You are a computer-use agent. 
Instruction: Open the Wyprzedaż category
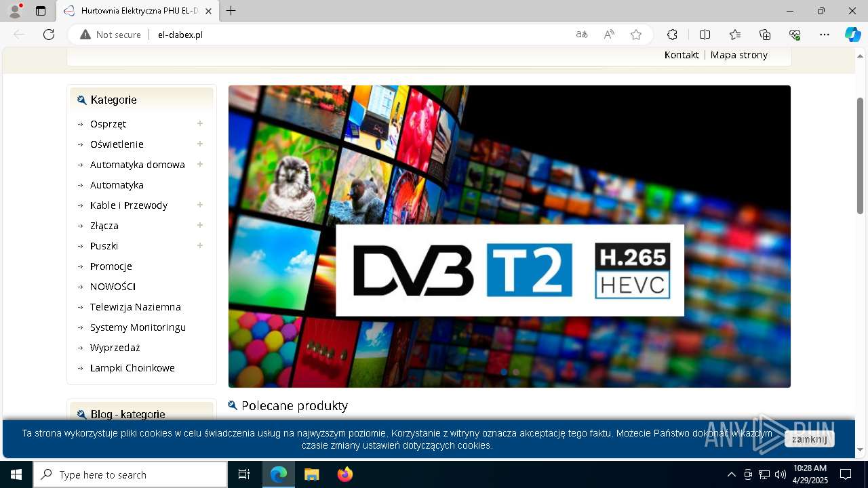(x=115, y=348)
